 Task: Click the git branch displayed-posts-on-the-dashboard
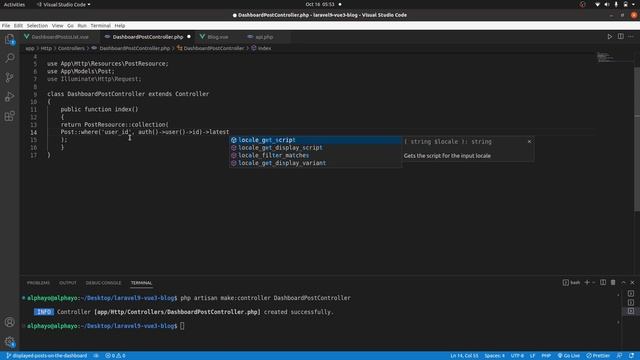click(x=47, y=356)
